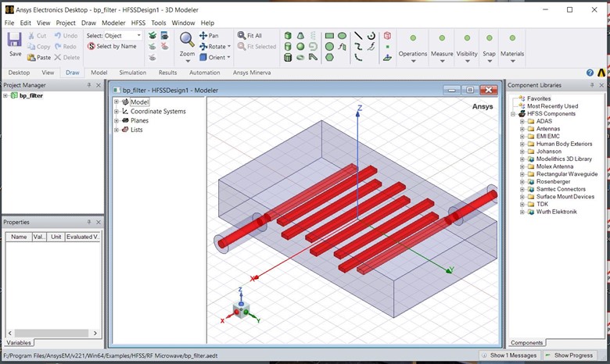The height and width of the screenshot is (364, 610).
Task: Expand the Model tree node
Action: (116, 102)
